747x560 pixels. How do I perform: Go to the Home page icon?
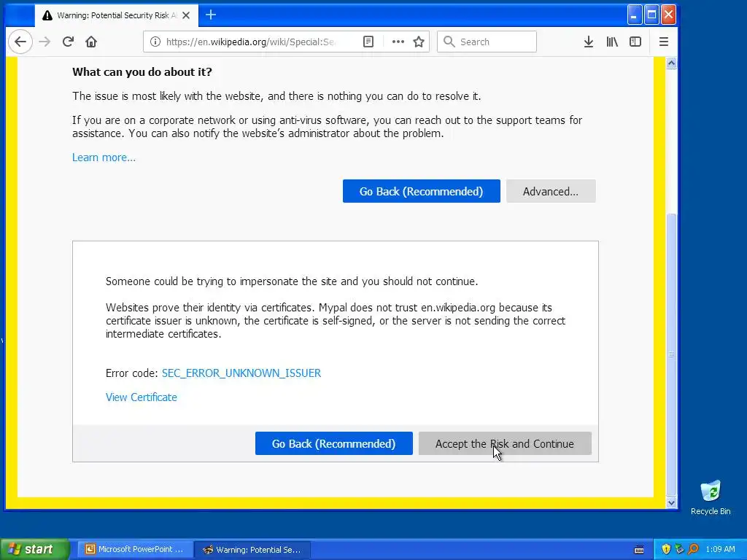pyautogui.click(x=91, y=42)
